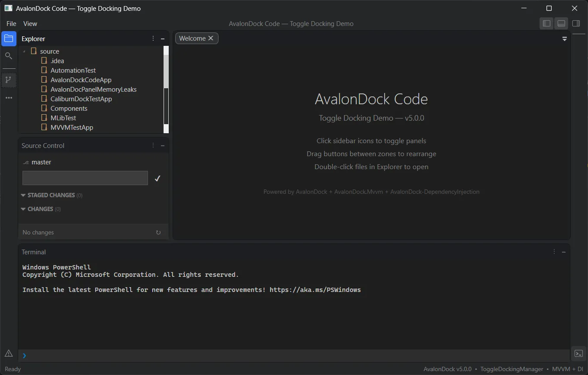The image size is (588, 375).
Task: Click the Ready status bar text
Action: point(13,369)
